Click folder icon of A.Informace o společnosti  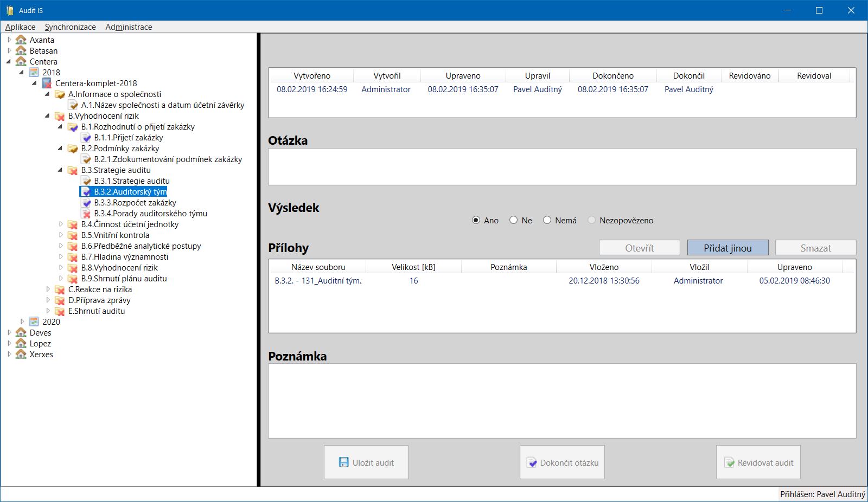[x=60, y=94]
